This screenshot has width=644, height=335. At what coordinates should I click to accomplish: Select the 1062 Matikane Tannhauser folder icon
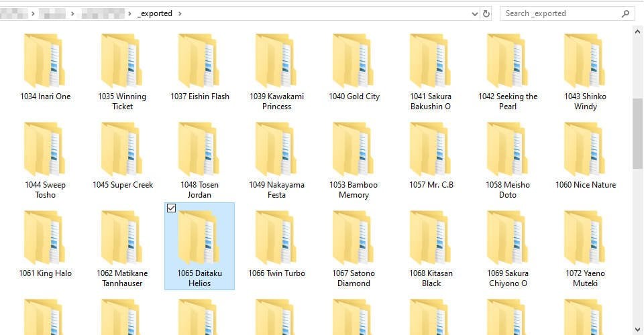click(121, 238)
